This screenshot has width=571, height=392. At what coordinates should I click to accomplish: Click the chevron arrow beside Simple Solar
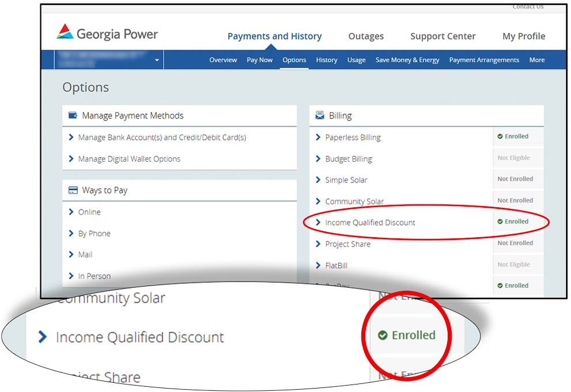tap(318, 180)
